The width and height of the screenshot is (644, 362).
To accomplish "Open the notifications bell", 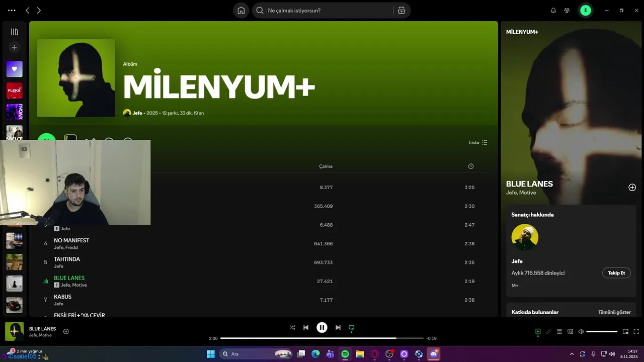I will pyautogui.click(x=553, y=11).
